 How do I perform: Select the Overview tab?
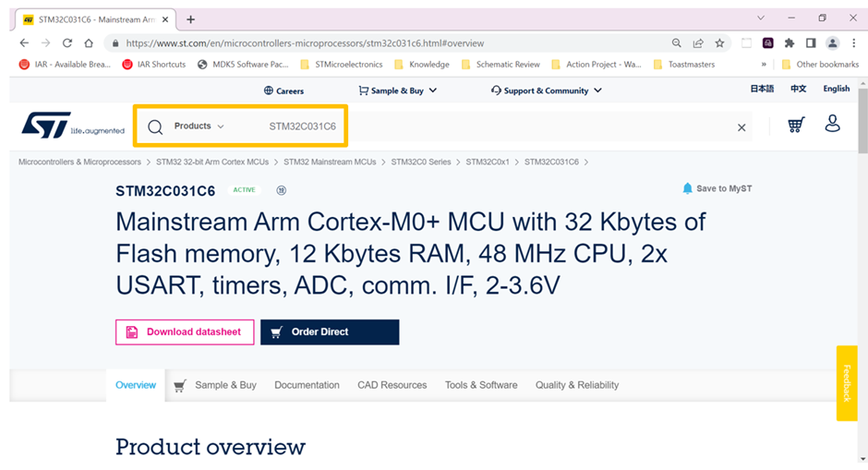pos(136,385)
